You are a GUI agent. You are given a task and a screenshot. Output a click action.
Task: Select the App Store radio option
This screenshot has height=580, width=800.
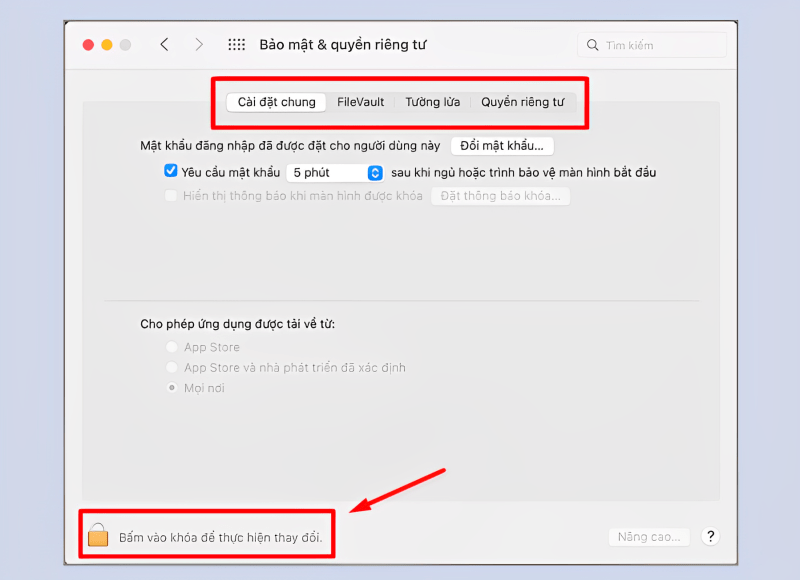point(172,347)
